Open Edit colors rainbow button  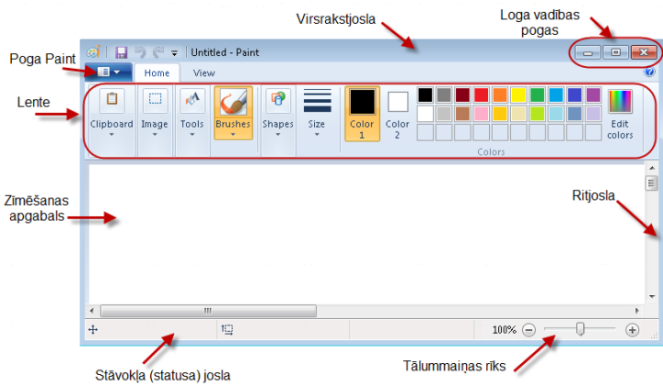[x=620, y=114]
